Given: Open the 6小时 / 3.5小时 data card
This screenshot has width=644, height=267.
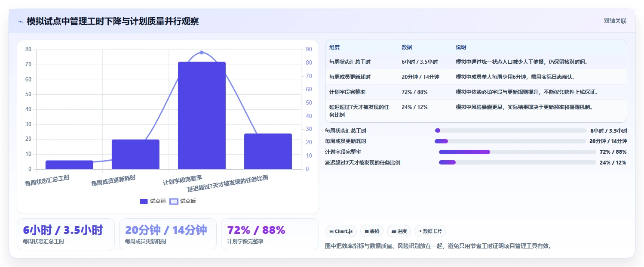Looking at the screenshot, I should 66,234.
